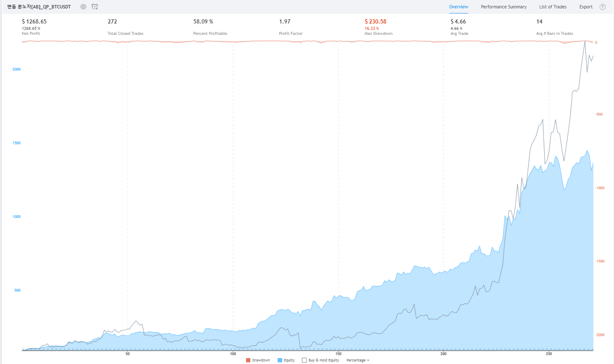Click trade 200 marker on x-axis

pos(443,354)
